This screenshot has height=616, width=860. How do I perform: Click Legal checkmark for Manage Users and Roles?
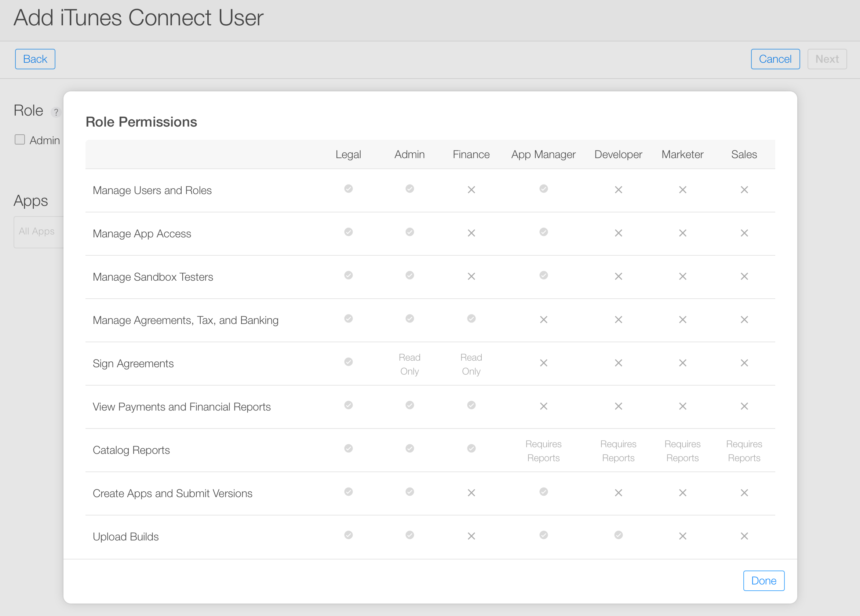(x=348, y=189)
